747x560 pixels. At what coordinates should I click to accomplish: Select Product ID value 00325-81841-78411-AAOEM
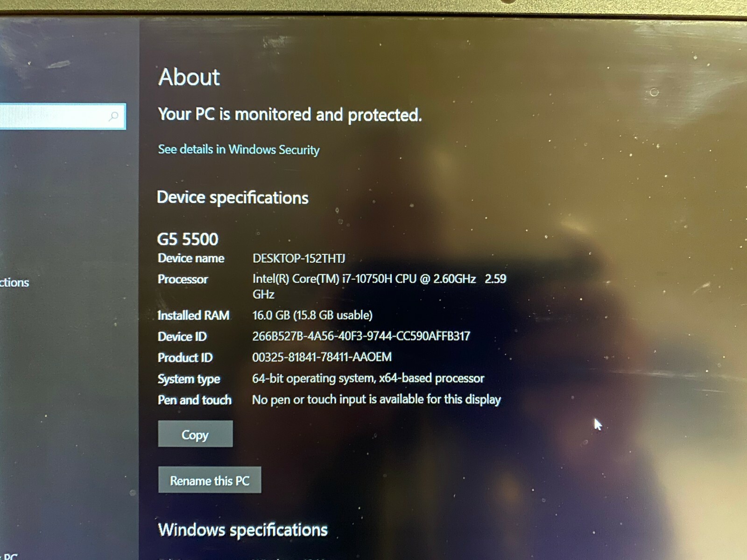click(x=322, y=357)
